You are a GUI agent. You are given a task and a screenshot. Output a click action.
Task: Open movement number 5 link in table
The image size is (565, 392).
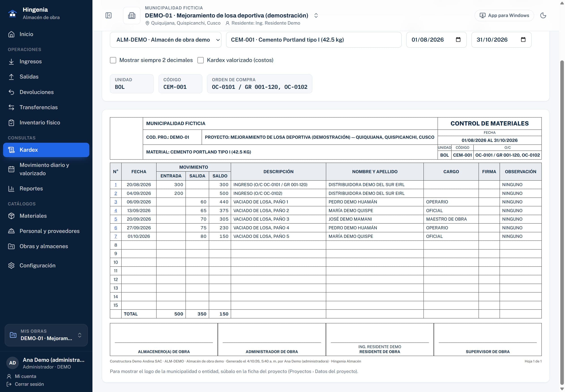point(116,219)
